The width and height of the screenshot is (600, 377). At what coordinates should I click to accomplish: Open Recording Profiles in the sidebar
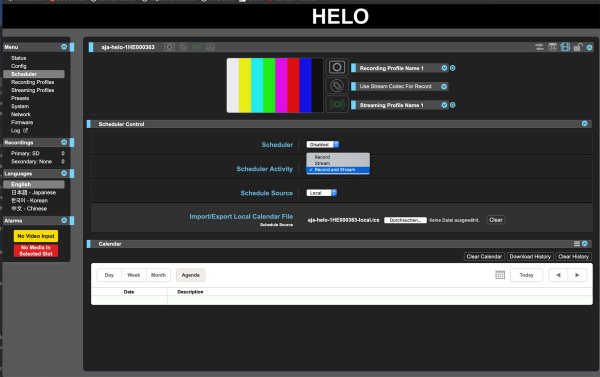[x=33, y=82]
